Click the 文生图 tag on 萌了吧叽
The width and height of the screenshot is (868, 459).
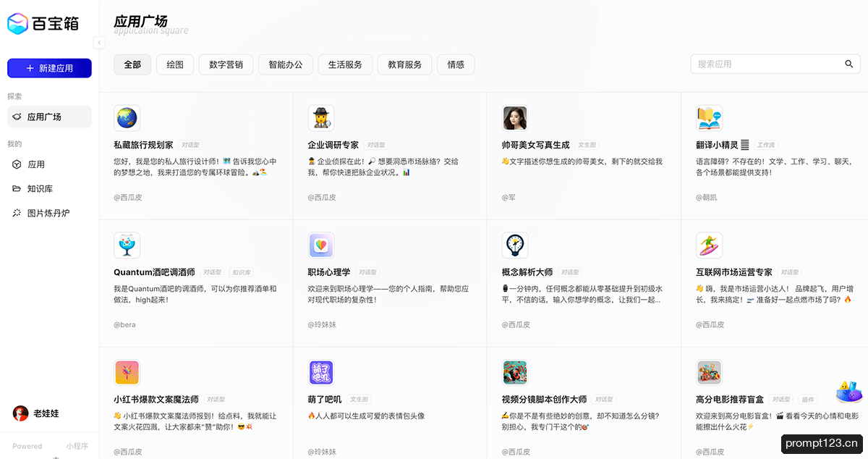point(359,400)
